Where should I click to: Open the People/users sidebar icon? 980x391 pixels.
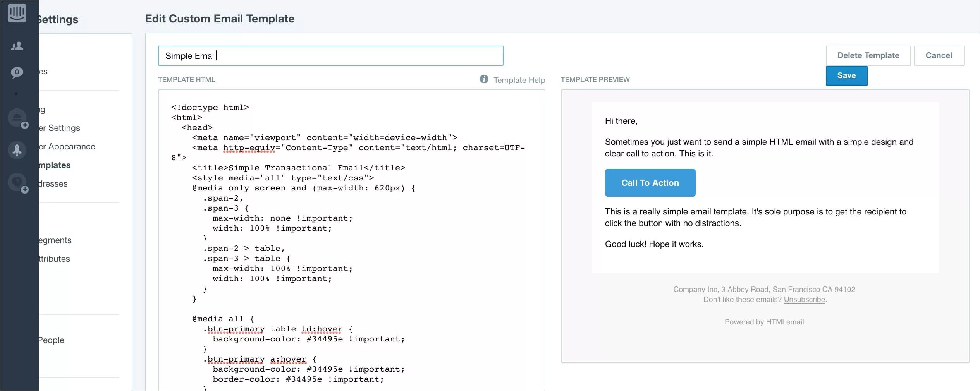[17, 46]
